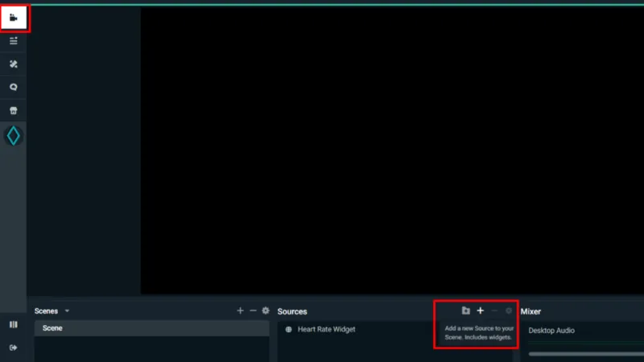This screenshot has width=644, height=362.
Task: Open the columns icon near sidebar bottom
Action: coord(14,325)
